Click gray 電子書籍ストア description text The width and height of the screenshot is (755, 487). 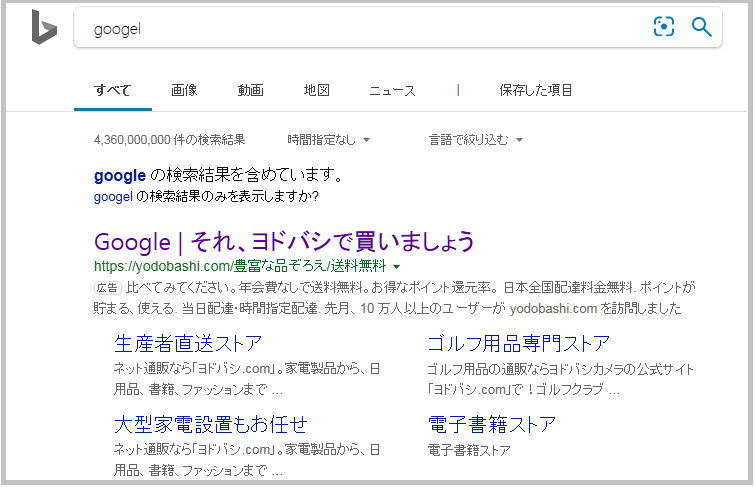[x=469, y=450]
